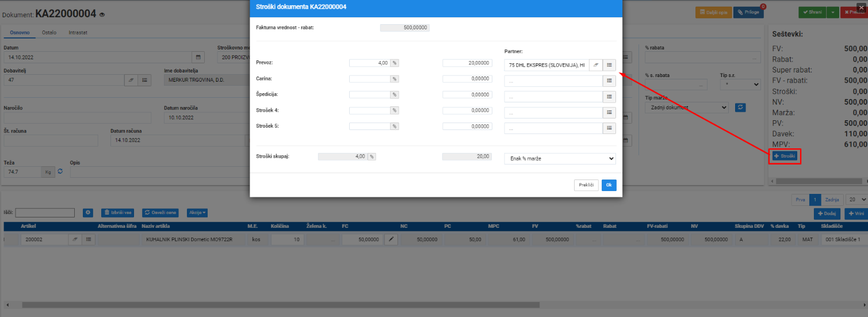Image resolution: width=868 pixels, height=317 pixels.
Task: Open partner list for the Strošek 5 row
Action: 609,128
